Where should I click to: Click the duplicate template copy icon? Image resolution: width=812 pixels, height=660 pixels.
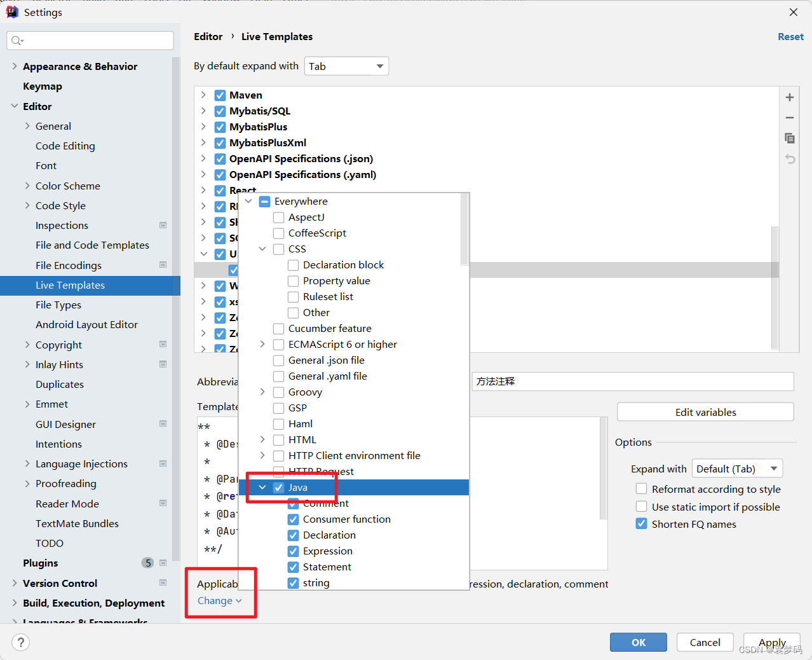790,138
